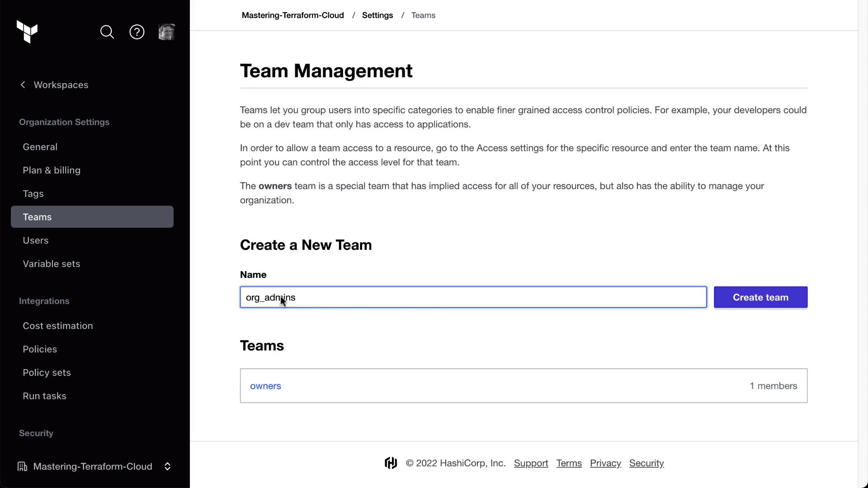Go to Policy sets page
Image resolution: width=868 pixels, height=488 pixels.
47,373
